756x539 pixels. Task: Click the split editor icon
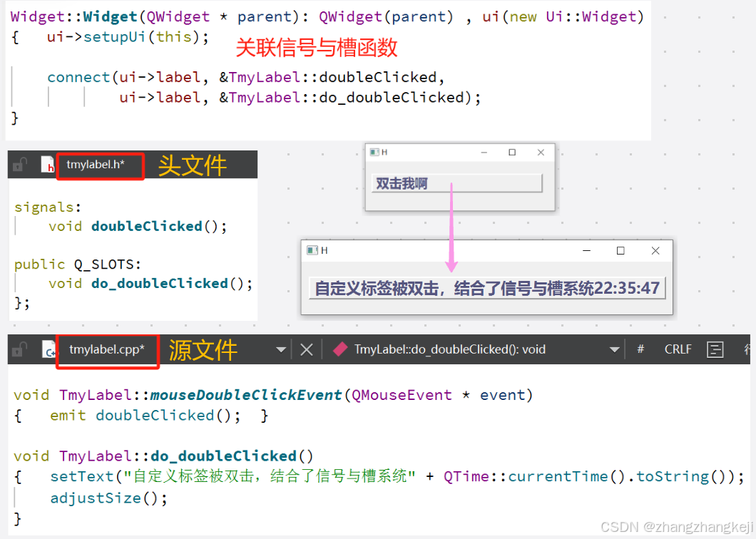pyautogui.click(x=715, y=349)
